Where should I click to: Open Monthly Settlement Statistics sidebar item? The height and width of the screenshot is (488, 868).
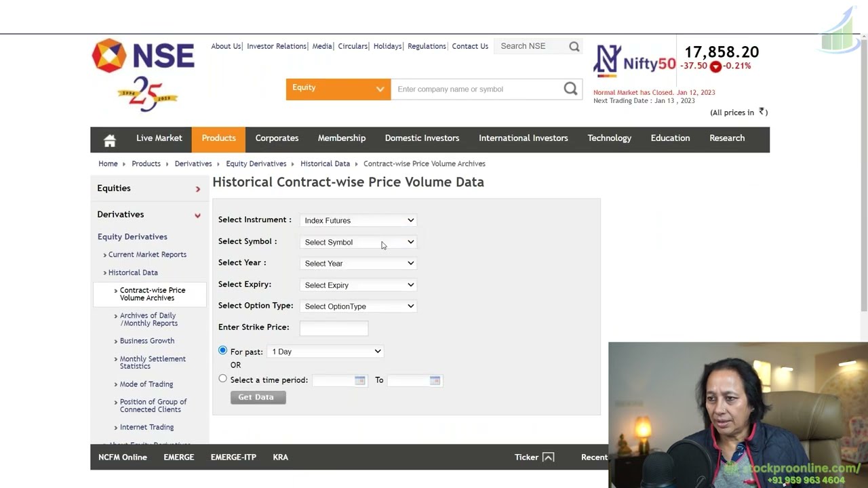[153, 363]
